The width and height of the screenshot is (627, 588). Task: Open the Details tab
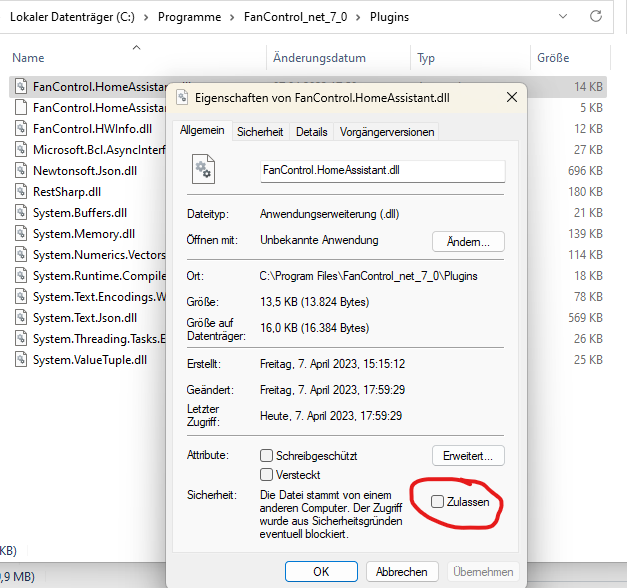click(312, 132)
